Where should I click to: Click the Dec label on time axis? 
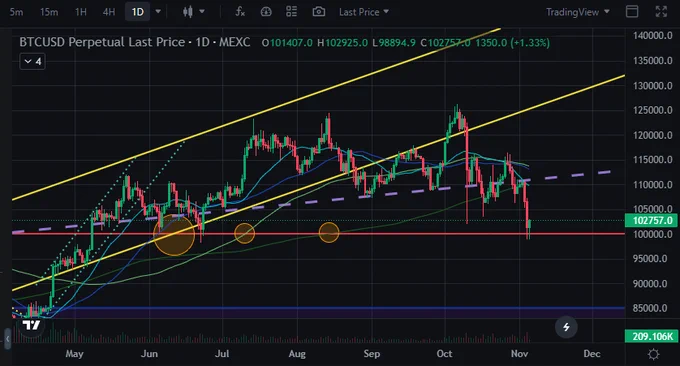pos(592,354)
